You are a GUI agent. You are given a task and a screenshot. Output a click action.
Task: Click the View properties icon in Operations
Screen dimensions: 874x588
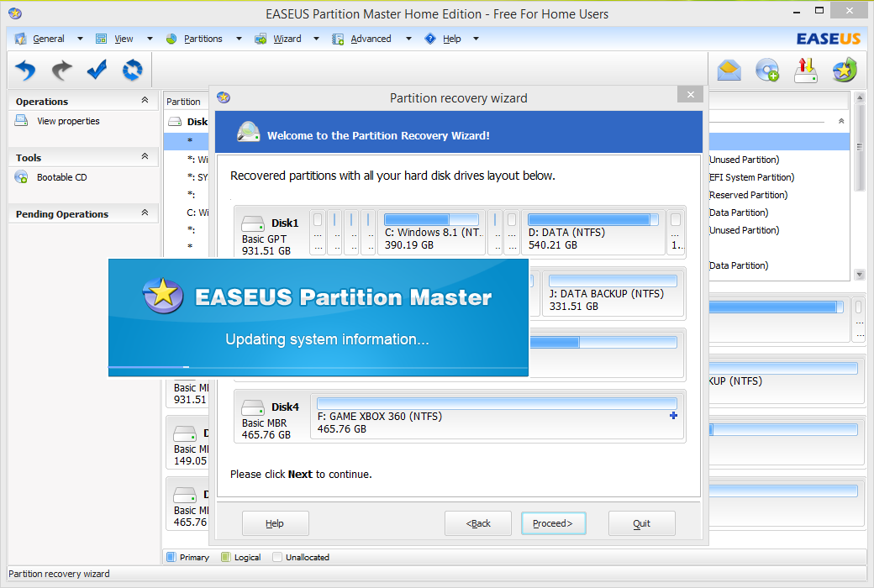click(21, 121)
